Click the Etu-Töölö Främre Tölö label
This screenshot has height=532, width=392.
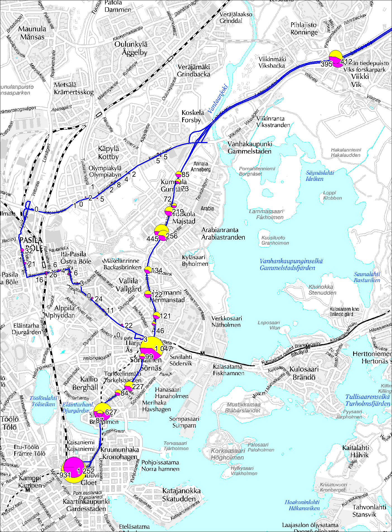click(x=30, y=450)
